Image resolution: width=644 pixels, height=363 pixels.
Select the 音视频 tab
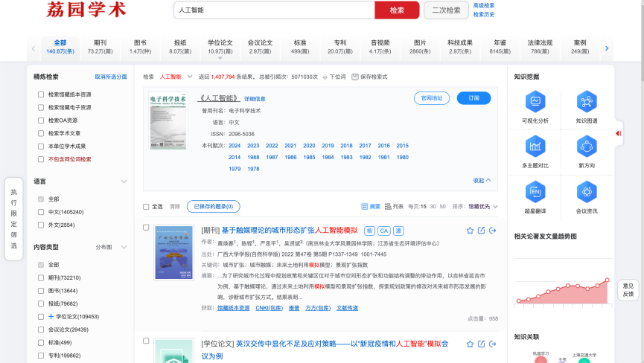(x=380, y=47)
